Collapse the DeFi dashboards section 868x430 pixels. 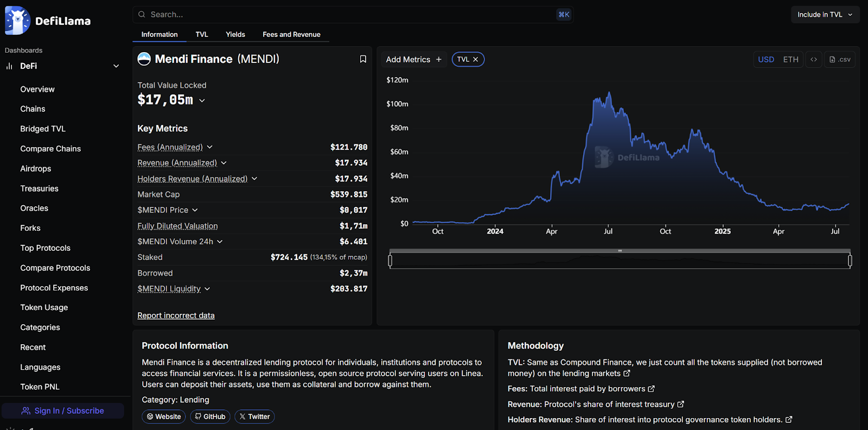click(116, 66)
